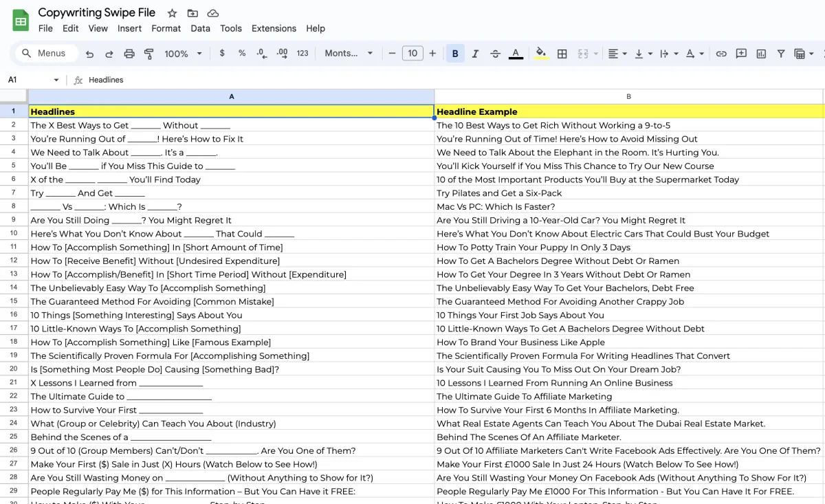
Task: Increase font size with plus button
Action: point(432,54)
